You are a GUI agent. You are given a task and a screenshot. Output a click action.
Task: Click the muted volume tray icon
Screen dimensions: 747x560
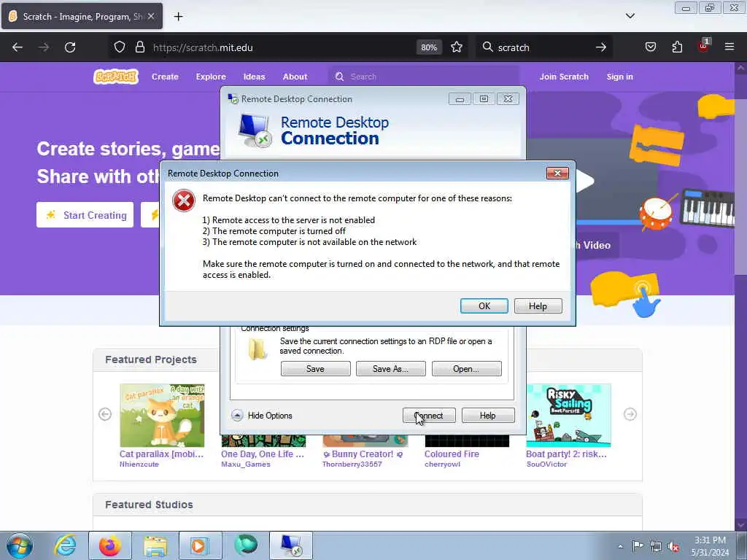(x=673, y=546)
